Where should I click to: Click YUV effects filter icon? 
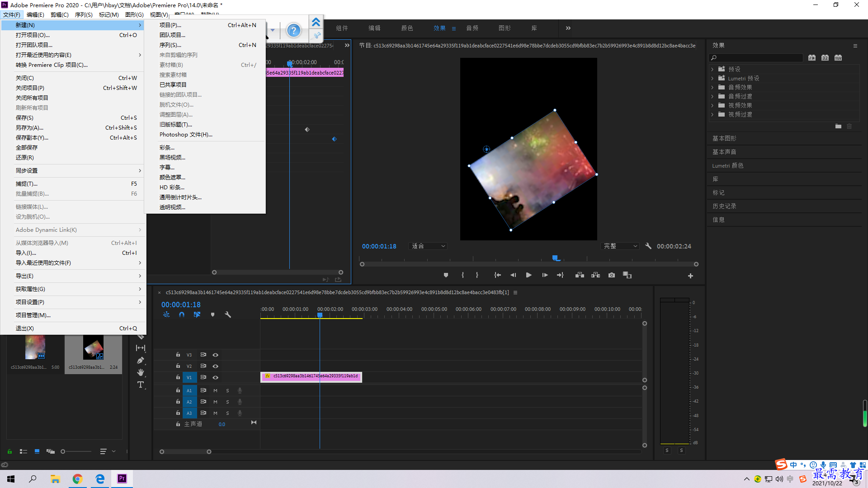click(x=838, y=58)
